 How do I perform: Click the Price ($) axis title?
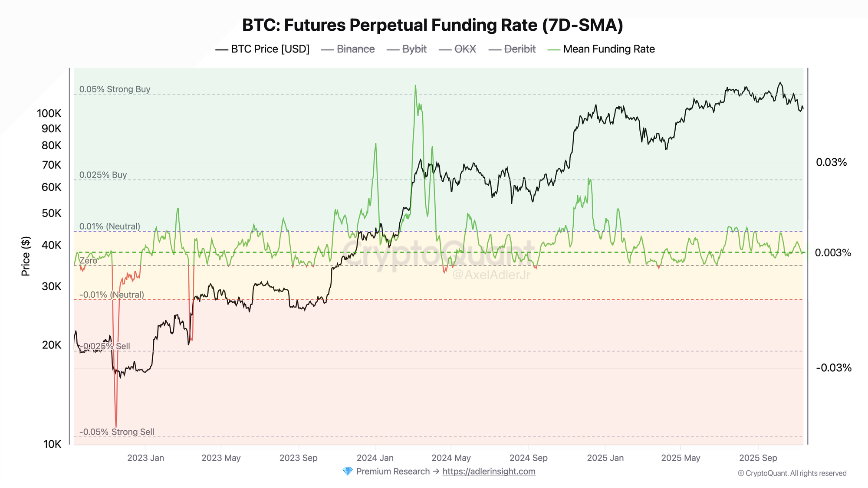(x=26, y=256)
